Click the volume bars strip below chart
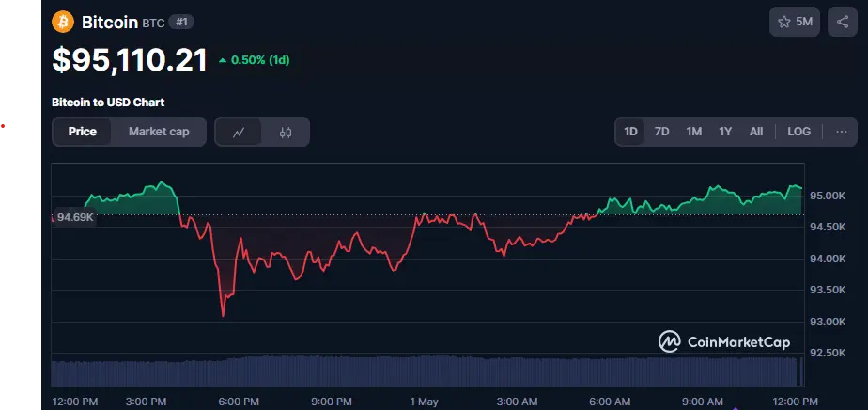The image size is (868, 410). coord(426,371)
